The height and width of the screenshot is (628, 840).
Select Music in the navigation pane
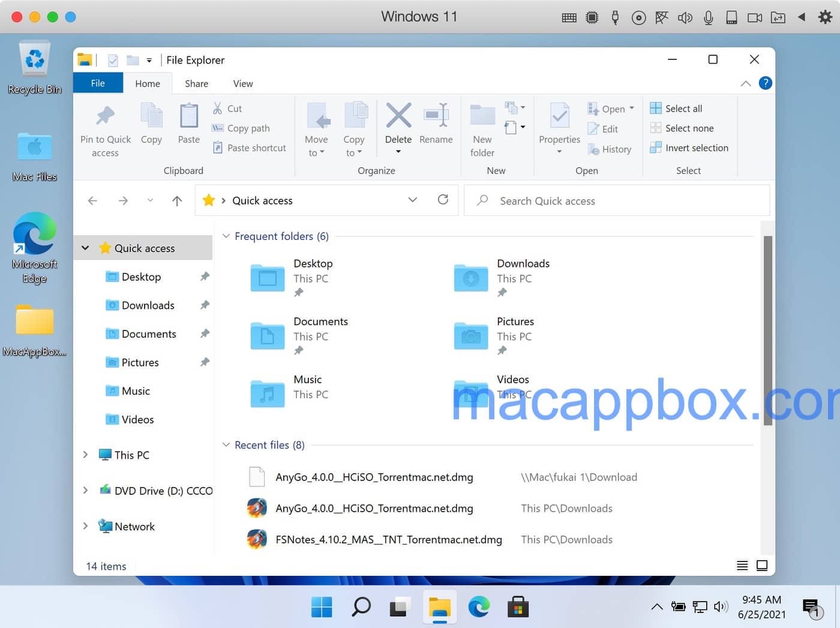(x=136, y=391)
